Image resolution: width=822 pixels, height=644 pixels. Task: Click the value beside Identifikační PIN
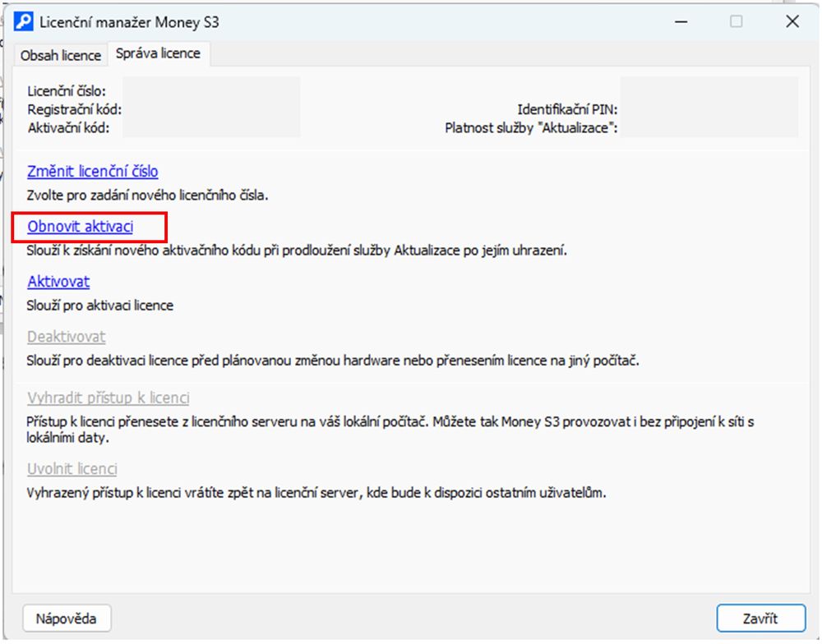coord(709,109)
